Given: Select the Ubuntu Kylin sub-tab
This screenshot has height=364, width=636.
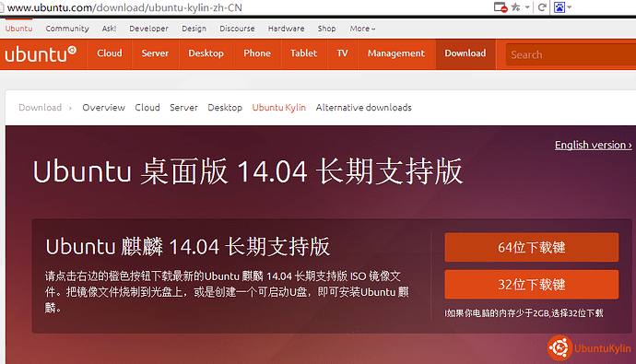Looking at the screenshot, I should coord(279,108).
